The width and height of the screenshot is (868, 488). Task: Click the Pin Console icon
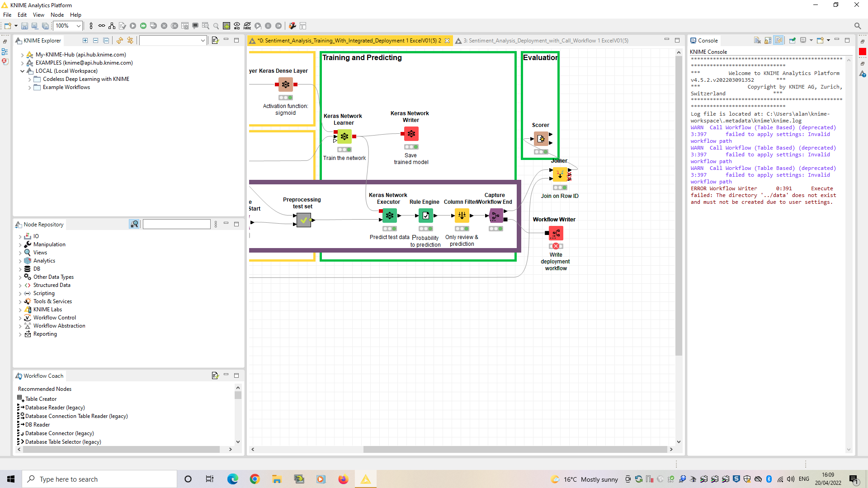pyautogui.click(x=792, y=41)
